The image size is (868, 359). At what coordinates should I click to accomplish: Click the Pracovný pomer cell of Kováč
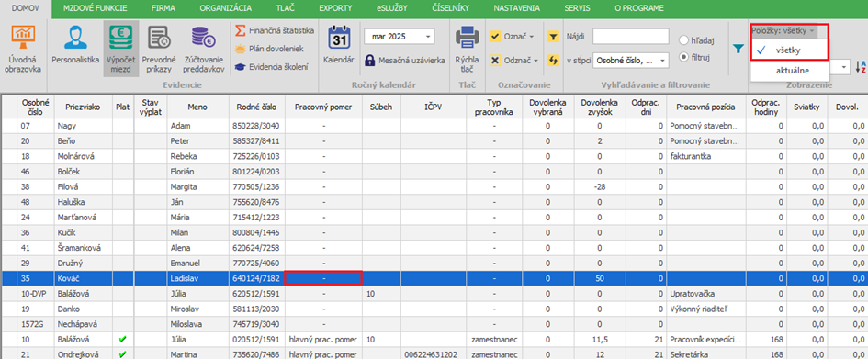tap(323, 278)
